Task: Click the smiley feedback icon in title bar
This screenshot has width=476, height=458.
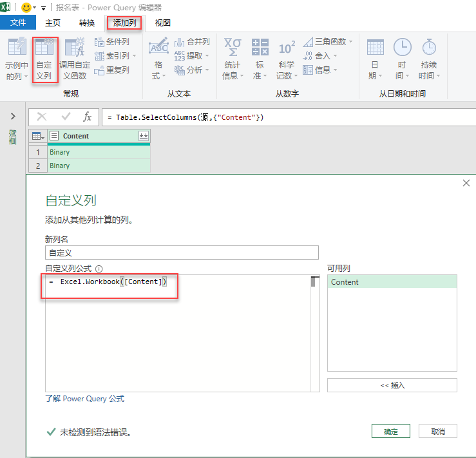Action: [26, 7]
